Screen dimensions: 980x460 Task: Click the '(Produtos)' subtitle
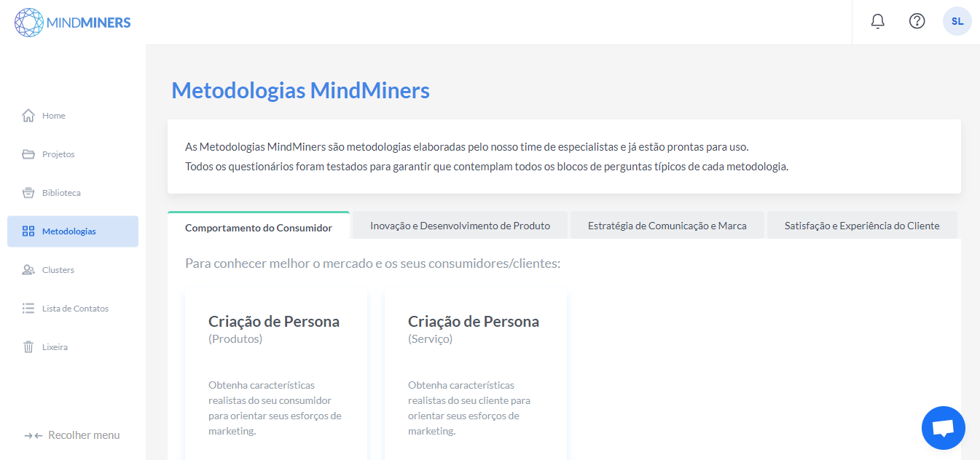235,339
